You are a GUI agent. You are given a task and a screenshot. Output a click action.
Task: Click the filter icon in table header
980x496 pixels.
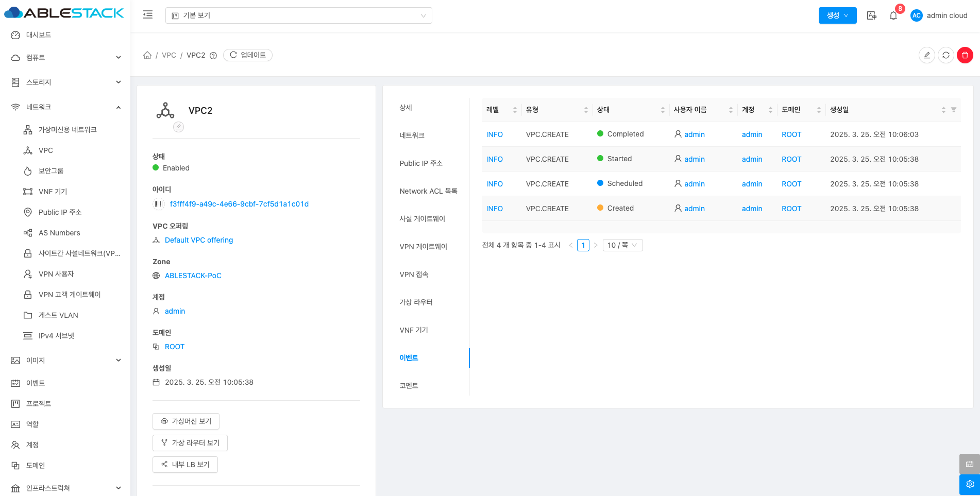click(953, 110)
